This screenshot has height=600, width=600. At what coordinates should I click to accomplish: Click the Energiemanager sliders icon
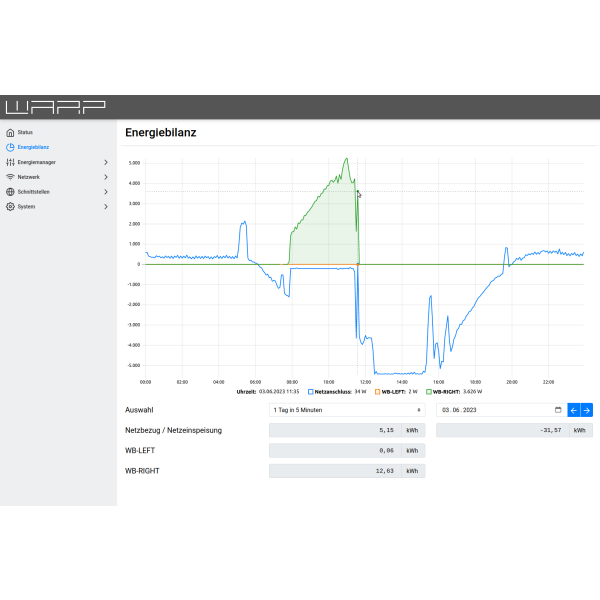[10, 162]
